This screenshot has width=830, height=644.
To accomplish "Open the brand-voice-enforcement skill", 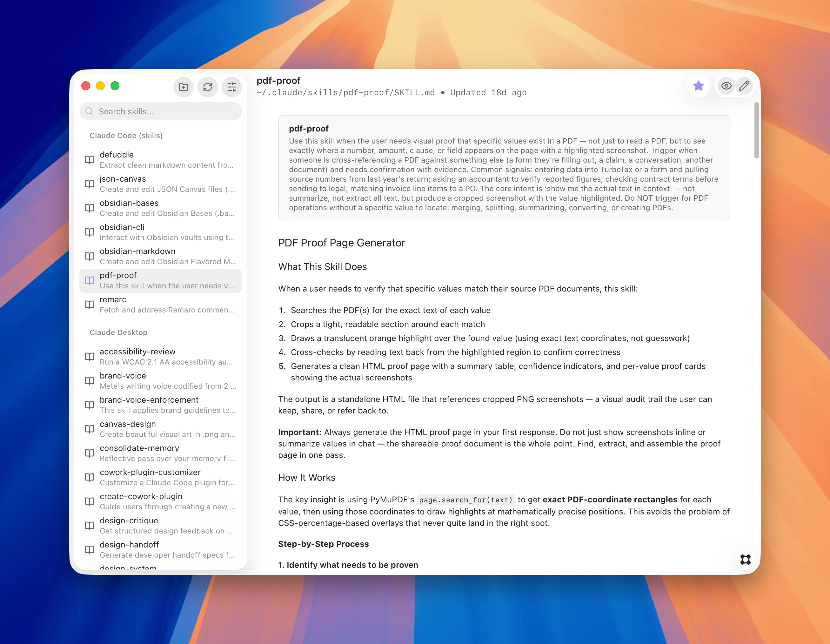I will (161, 405).
